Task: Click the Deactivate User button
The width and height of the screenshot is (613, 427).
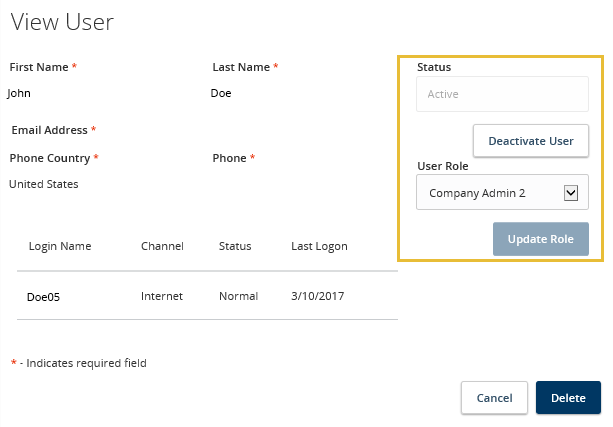Action: click(530, 141)
